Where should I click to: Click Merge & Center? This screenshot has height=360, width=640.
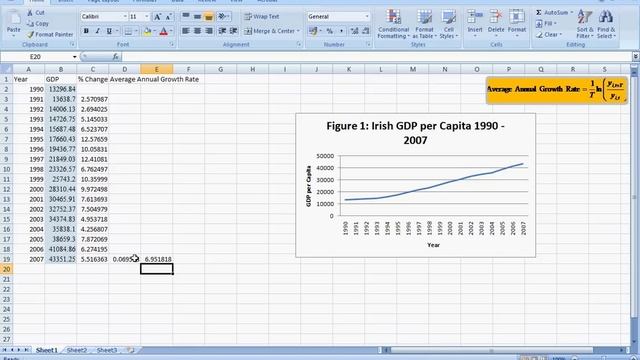click(269, 31)
